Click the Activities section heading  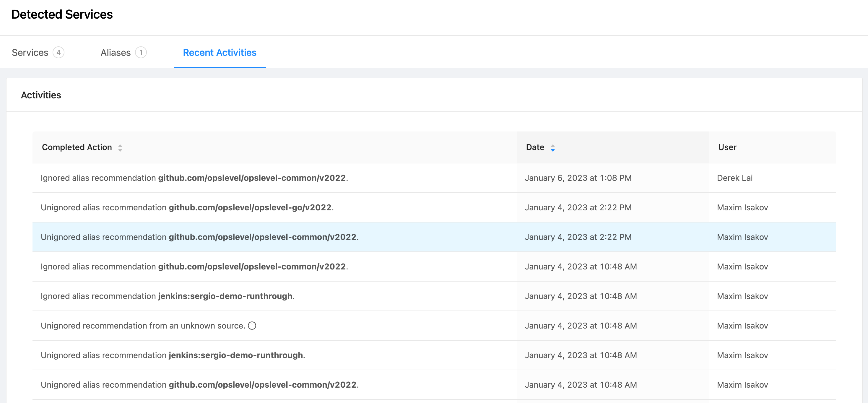pyautogui.click(x=41, y=95)
